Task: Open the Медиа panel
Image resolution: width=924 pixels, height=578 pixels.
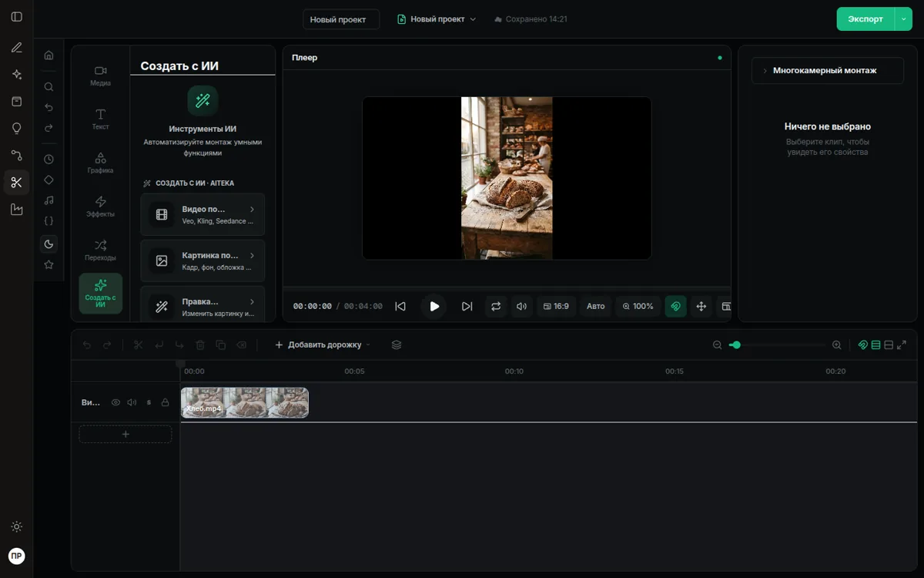Action: [x=100, y=75]
